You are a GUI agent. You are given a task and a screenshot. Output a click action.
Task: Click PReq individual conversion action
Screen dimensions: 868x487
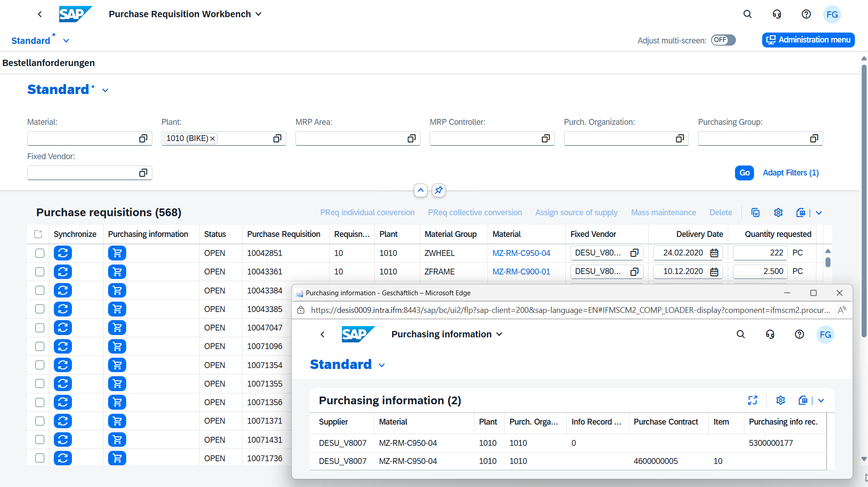coord(367,213)
